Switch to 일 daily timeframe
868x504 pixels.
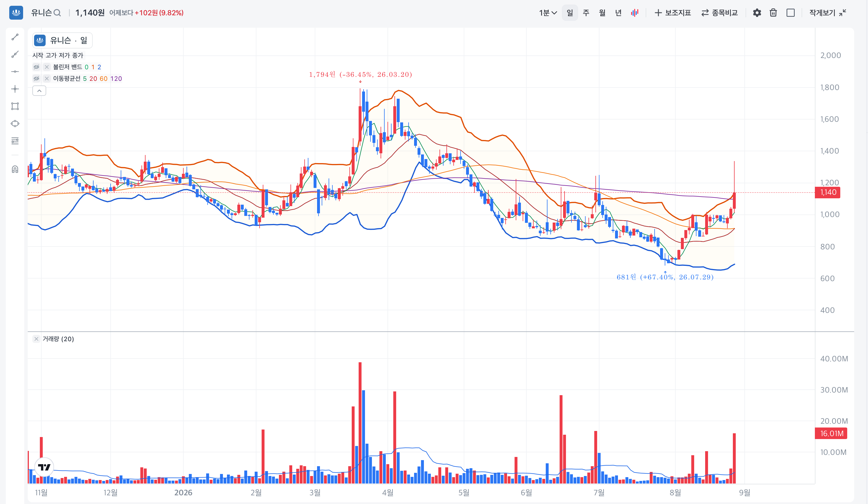[570, 13]
